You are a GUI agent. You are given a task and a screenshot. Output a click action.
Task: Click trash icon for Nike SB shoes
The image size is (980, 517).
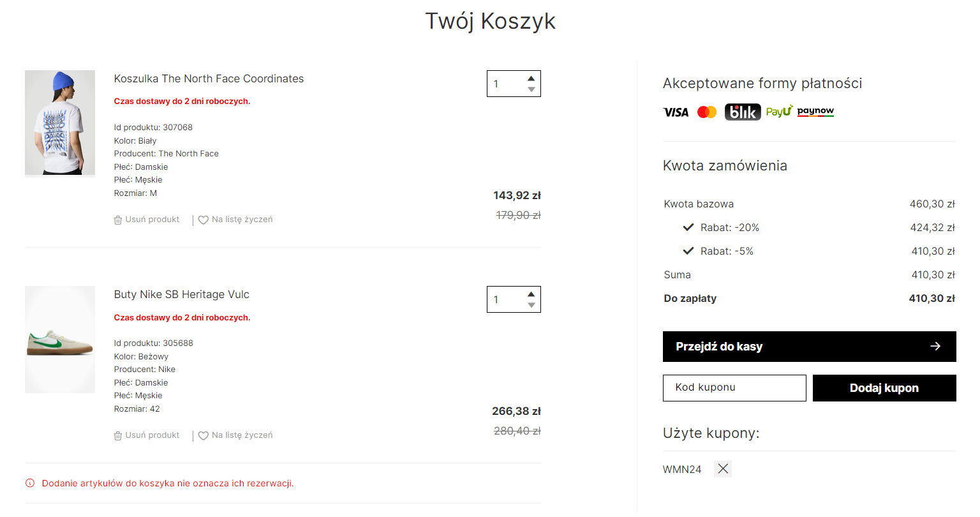118,436
